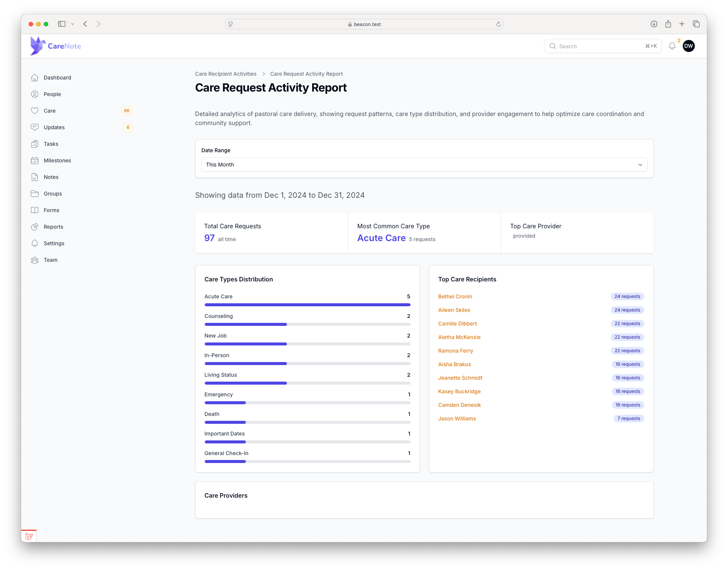The width and height of the screenshot is (728, 570).
Task: Click the Tasks clipboard icon
Action: pos(35,144)
